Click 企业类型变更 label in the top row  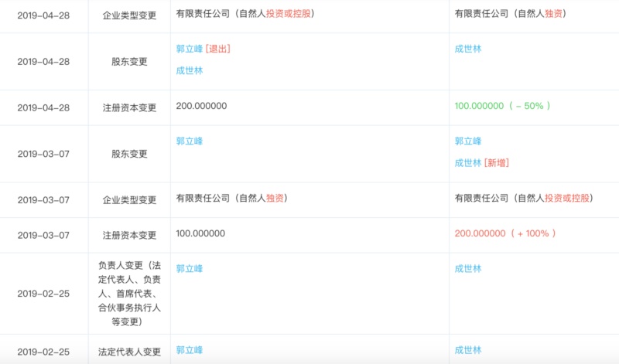click(x=129, y=15)
